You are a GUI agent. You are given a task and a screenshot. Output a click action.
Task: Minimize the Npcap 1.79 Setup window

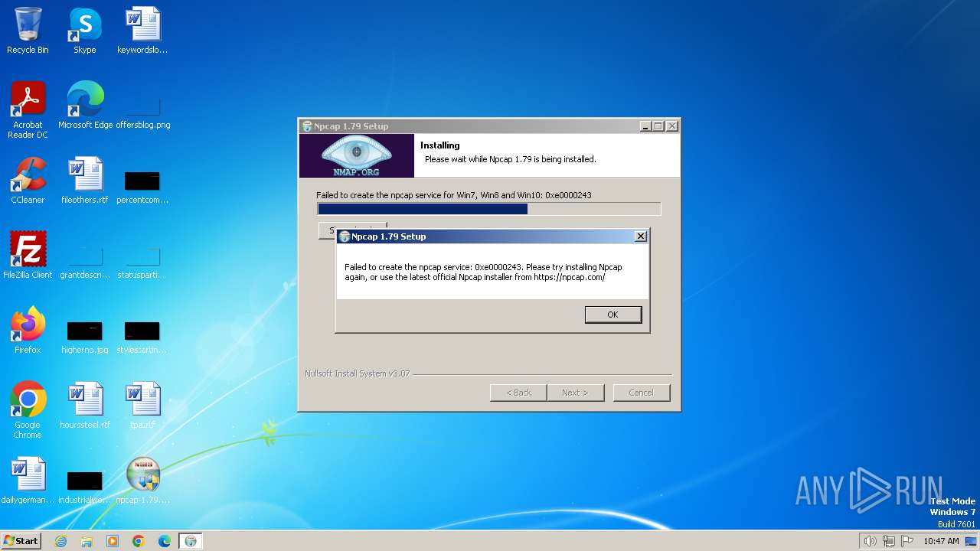tap(645, 126)
